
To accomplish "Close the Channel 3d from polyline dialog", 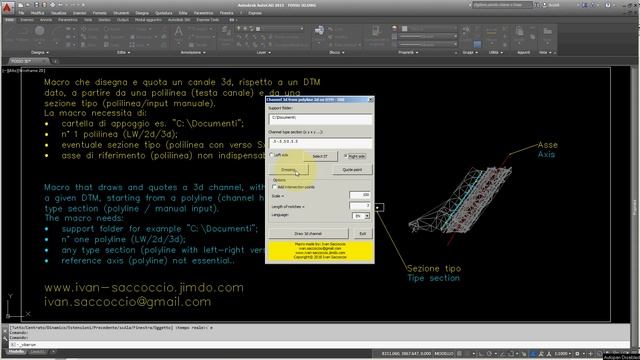I will (x=370, y=100).
